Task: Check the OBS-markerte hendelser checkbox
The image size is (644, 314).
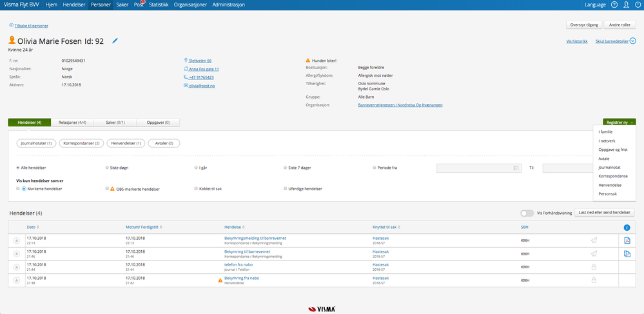Action: tap(107, 188)
